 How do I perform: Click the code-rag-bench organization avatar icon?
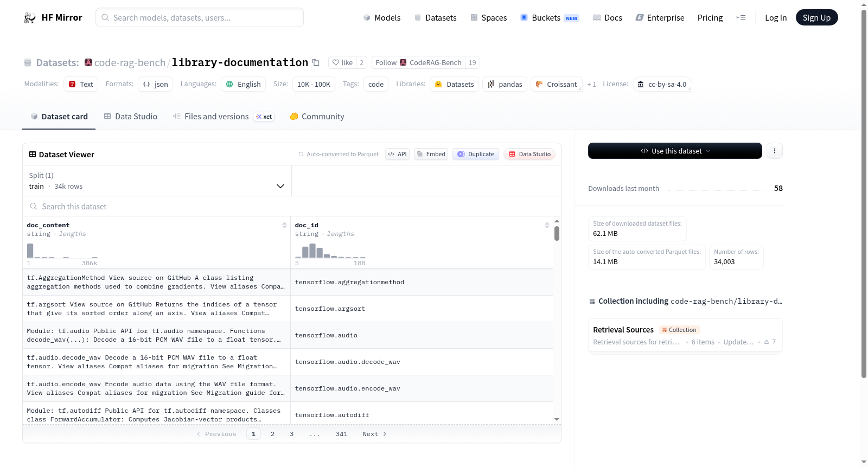pyautogui.click(x=88, y=62)
